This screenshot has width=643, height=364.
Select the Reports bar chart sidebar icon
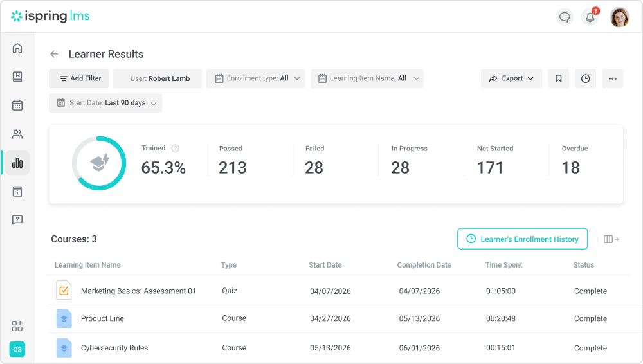coord(17,163)
